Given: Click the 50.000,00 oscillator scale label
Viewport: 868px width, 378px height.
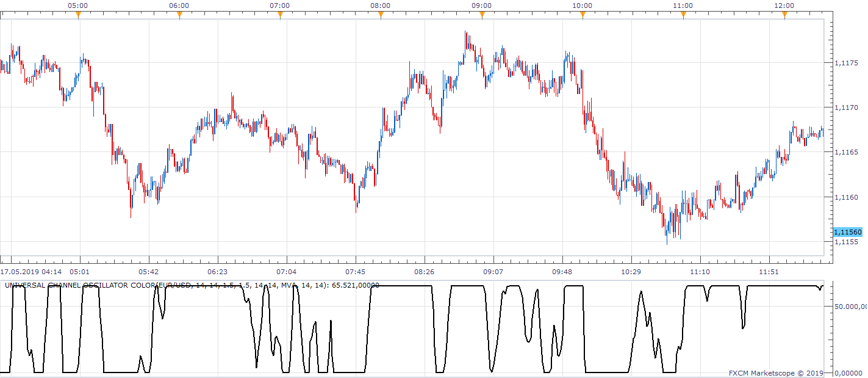Looking at the screenshot, I should pos(850,306).
